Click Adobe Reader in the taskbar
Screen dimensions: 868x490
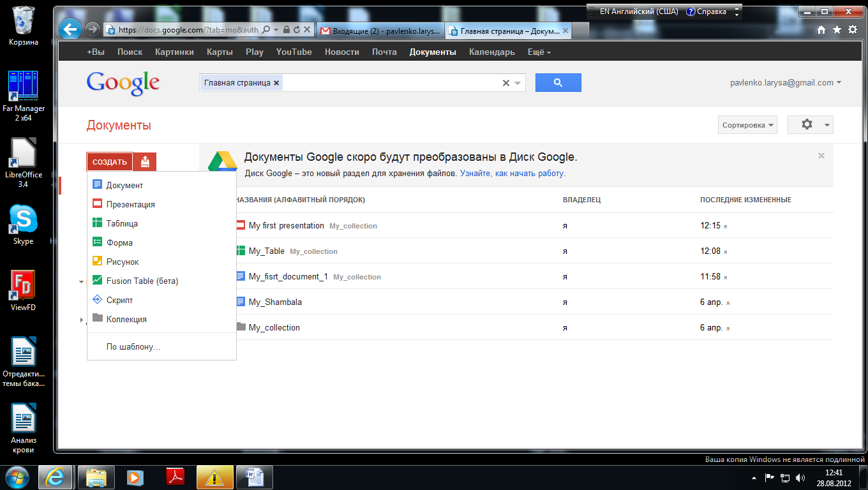tap(176, 477)
